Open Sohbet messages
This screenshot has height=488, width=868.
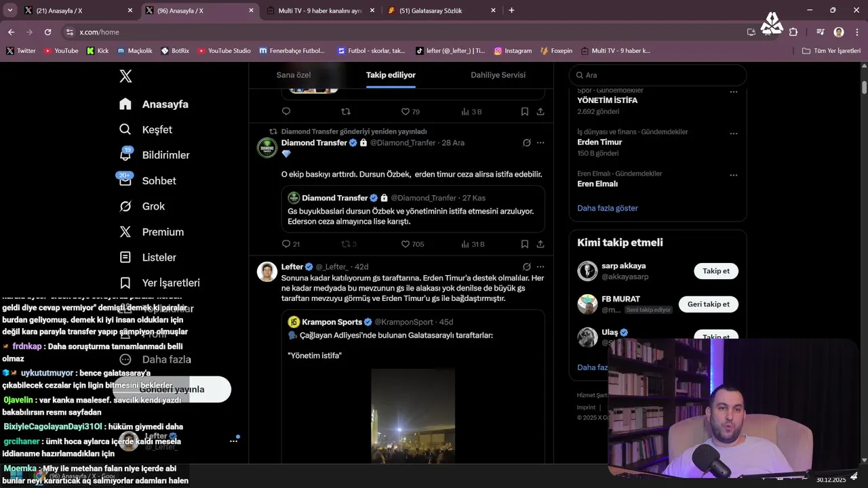(x=148, y=180)
